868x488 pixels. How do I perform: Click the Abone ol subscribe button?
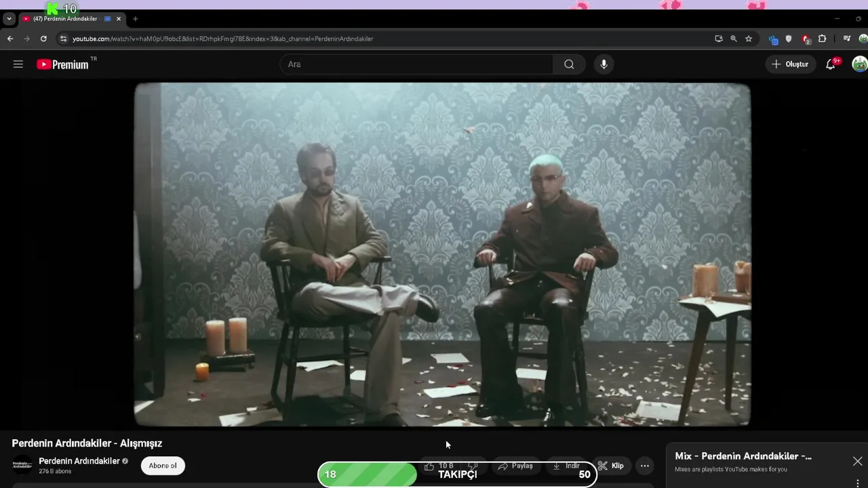pyautogui.click(x=163, y=466)
